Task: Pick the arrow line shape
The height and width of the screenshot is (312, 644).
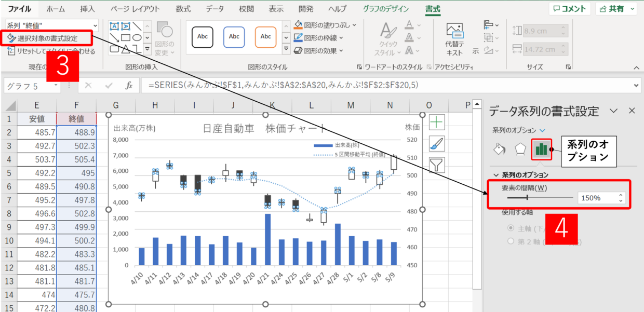Action: tap(115, 38)
